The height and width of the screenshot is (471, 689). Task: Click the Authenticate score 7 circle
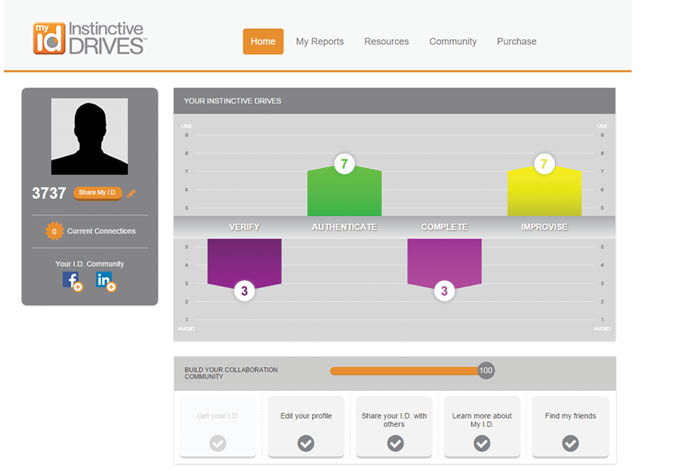pos(344,164)
